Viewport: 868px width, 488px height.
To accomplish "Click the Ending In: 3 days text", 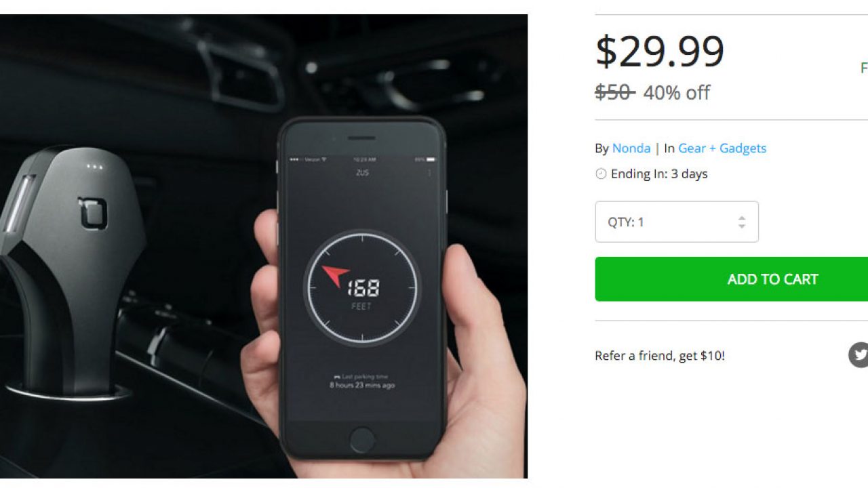I will [659, 174].
